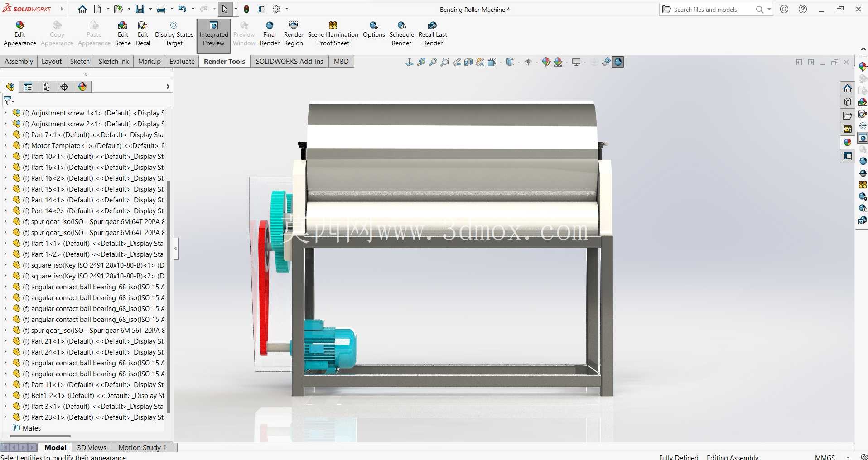Expand the SOLIDWORKS menu arrow beside the logo
The height and width of the screenshot is (460, 868).
pyautogui.click(x=62, y=9)
